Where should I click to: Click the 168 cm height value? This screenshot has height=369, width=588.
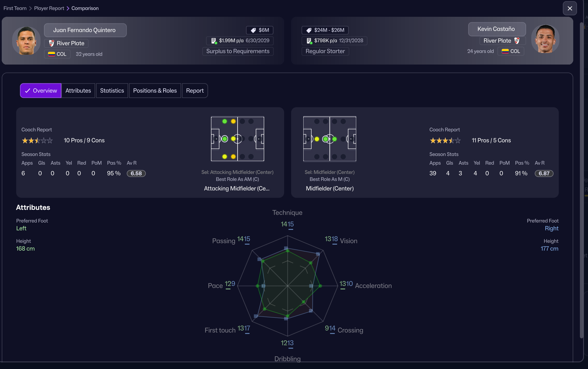pyautogui.click(x=25, y=249)
